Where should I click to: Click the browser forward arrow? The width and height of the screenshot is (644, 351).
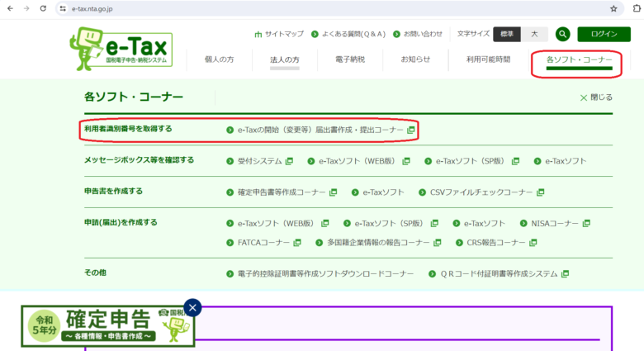26,8
